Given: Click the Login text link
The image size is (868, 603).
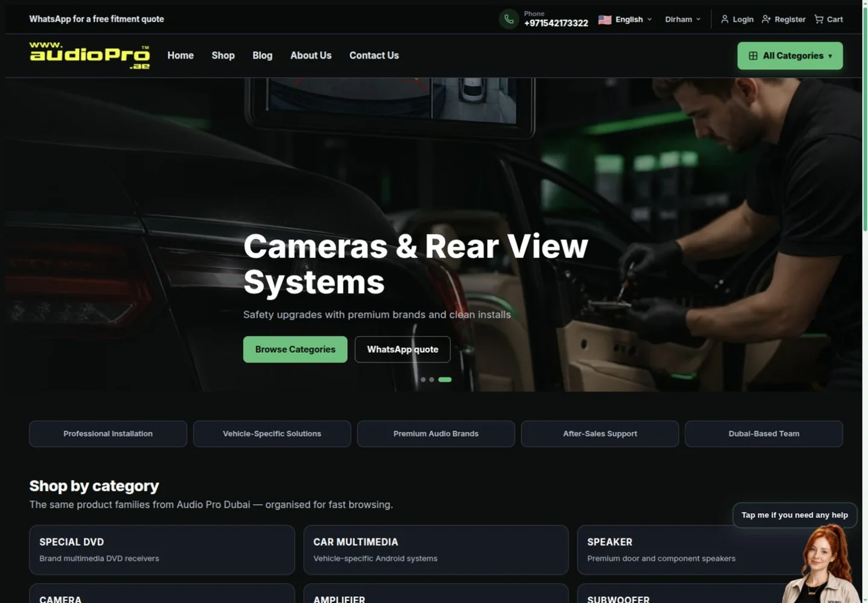Looking at the screenshot, I should tap(743, 19).
